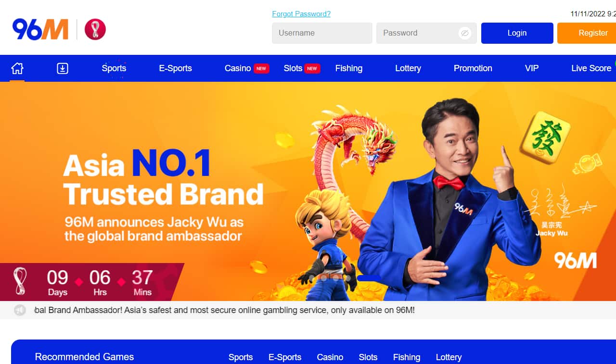Click the Forgot Password link

[301, 13]
